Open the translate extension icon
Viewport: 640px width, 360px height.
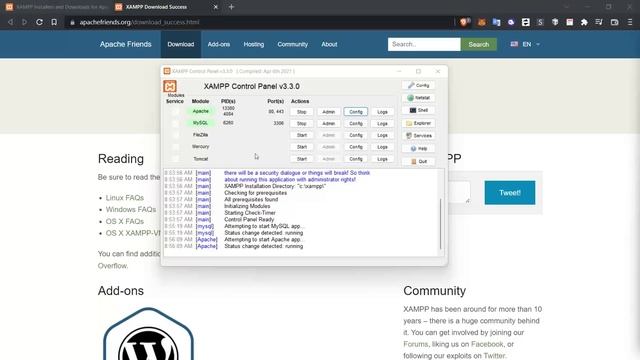pos(496,22)
